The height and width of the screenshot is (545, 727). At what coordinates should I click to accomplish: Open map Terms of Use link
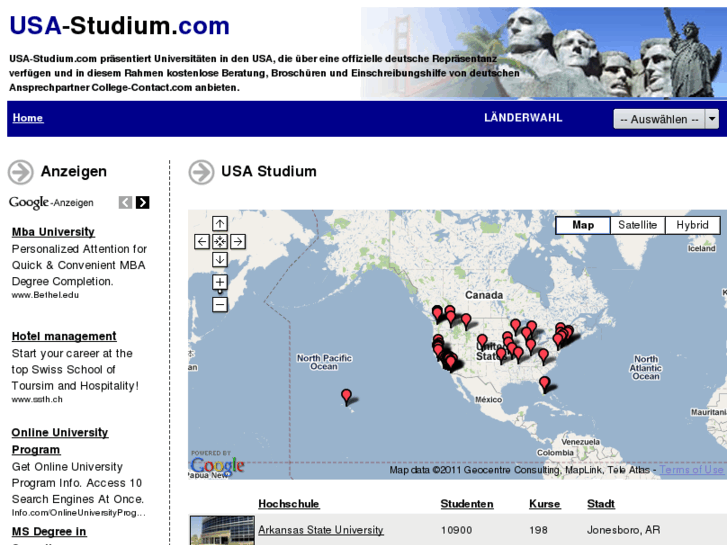[691, 470]
